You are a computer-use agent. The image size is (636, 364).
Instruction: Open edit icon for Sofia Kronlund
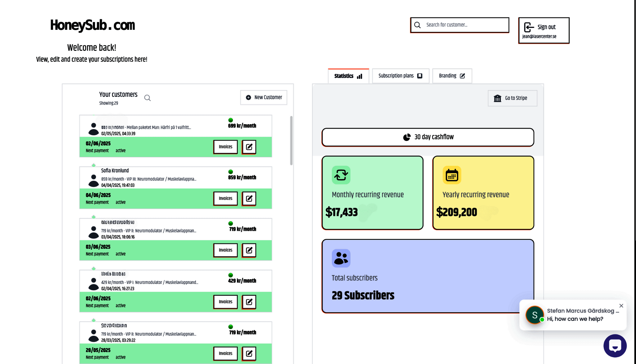249,199
